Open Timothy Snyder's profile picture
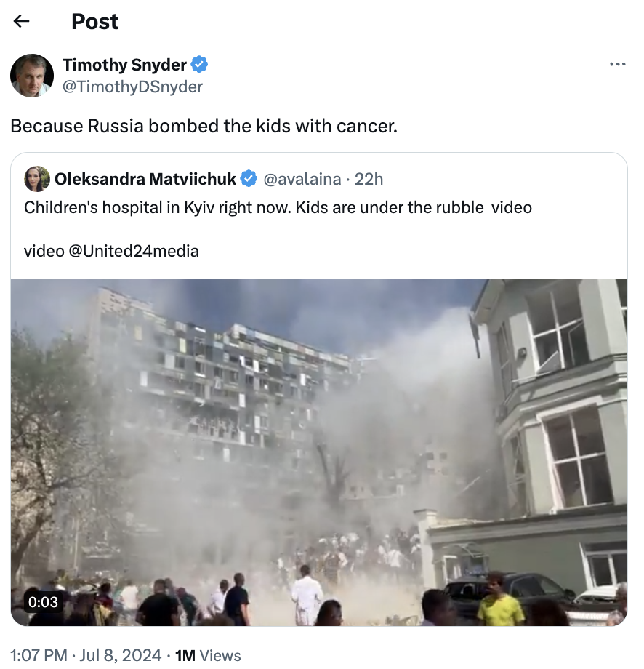Viewport: 644px width, 669px height. tap(32, 76)
